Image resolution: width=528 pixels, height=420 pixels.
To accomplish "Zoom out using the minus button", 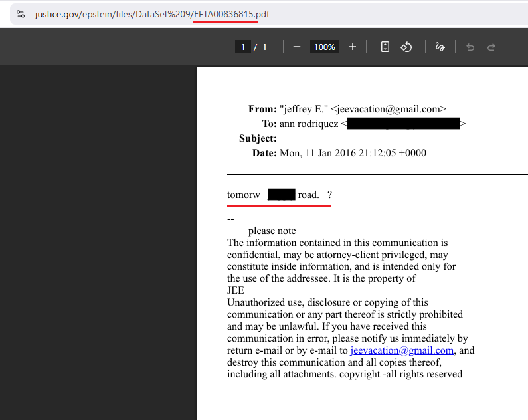I will click(x=297, y=47).
